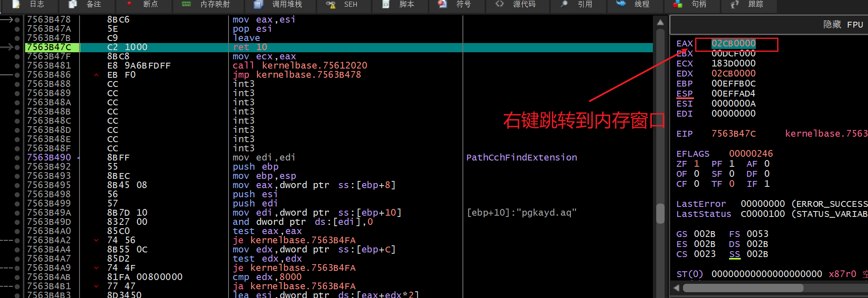Toggle breakpoint bullet at address 7563B4A2
The image size is (868, 298).
(17, 240)
